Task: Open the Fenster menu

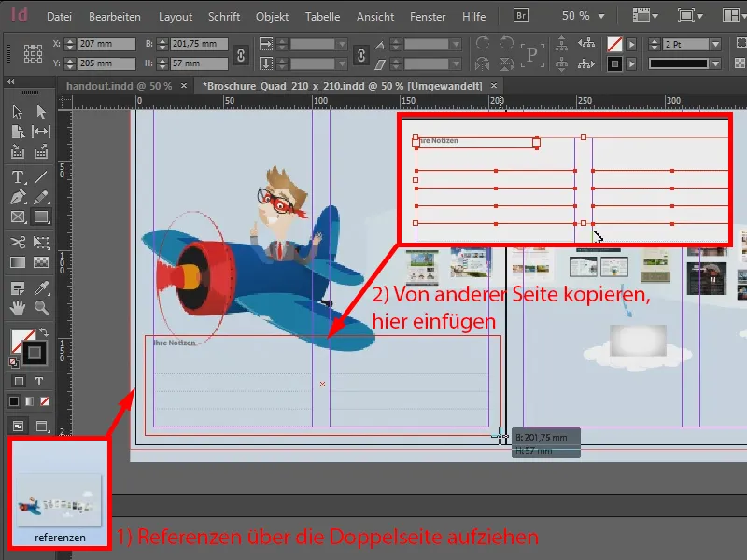Action: [x=428, y=17]
